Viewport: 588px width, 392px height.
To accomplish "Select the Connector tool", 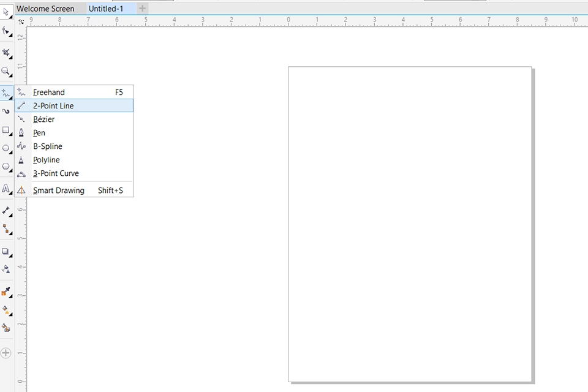I will coord(6,228).
